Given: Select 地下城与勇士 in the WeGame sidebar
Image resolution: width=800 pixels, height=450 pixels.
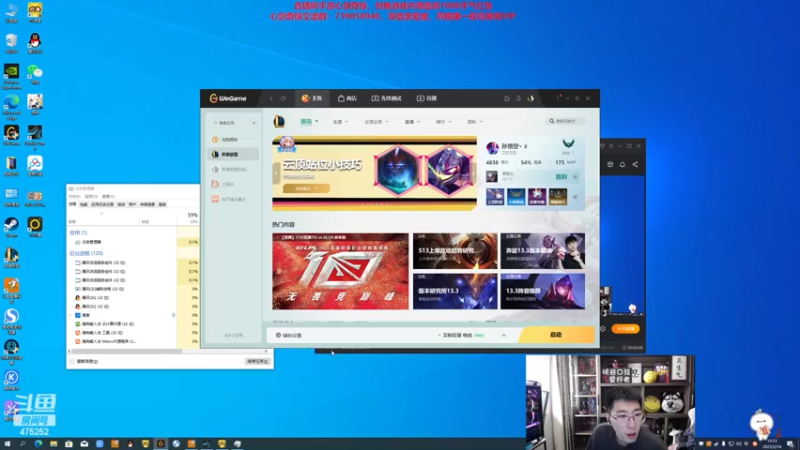Looking at the screenshot, I should 233,199.
